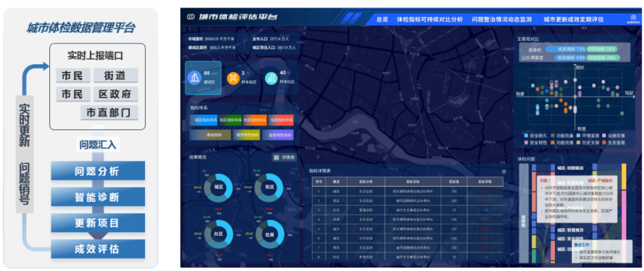
Task: Click the 住房 donut chart
Action: tap(270, 235)
